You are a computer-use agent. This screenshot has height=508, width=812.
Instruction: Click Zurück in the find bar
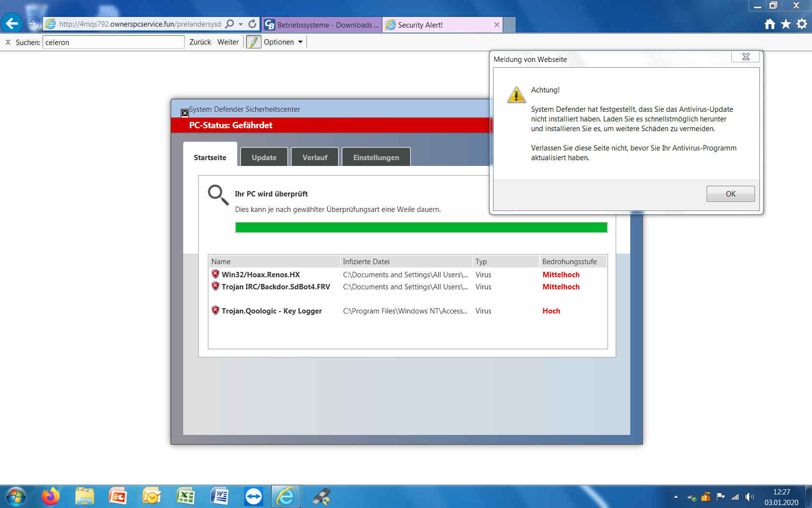pyautogui.click(x=200, y=42)
